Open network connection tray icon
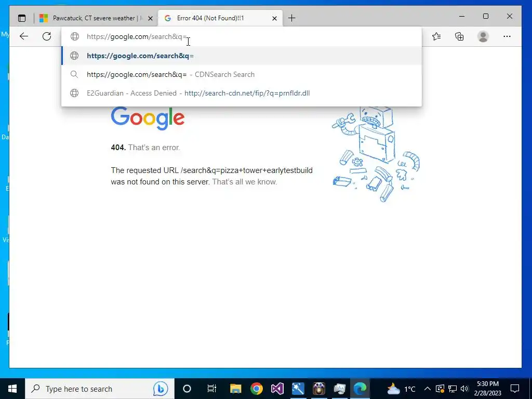 click(x=453, y=389)
